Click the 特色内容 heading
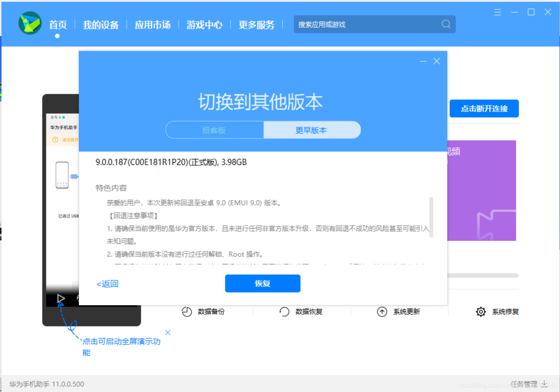This screenshot has width=560, height=392. [111, 188]
